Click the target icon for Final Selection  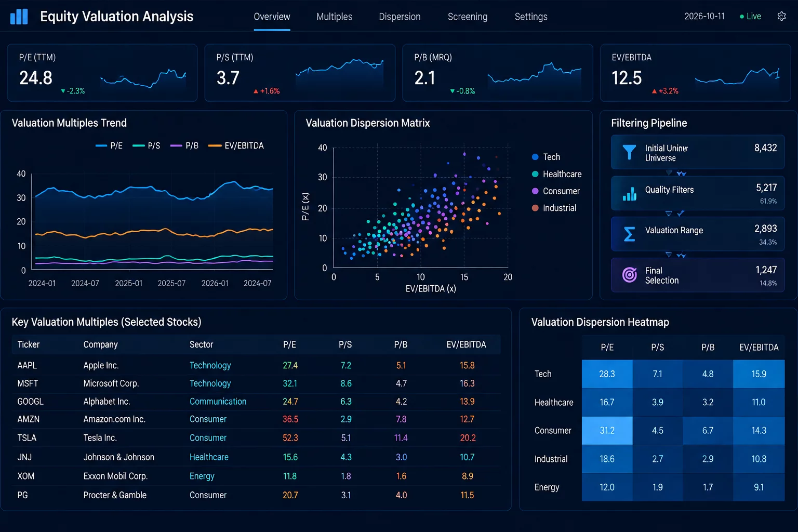[629, 274]
